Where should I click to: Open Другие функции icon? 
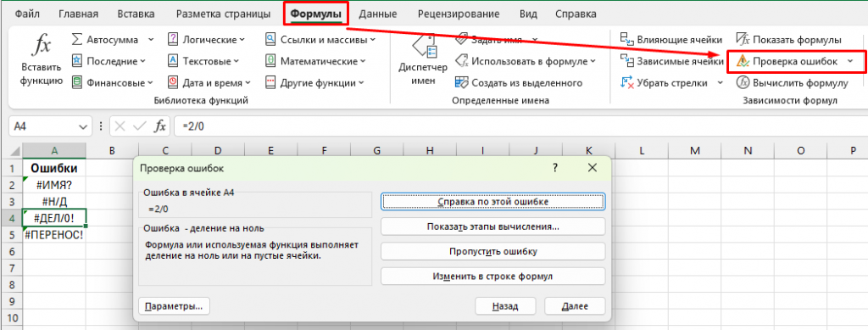click(x=270, y=82)
